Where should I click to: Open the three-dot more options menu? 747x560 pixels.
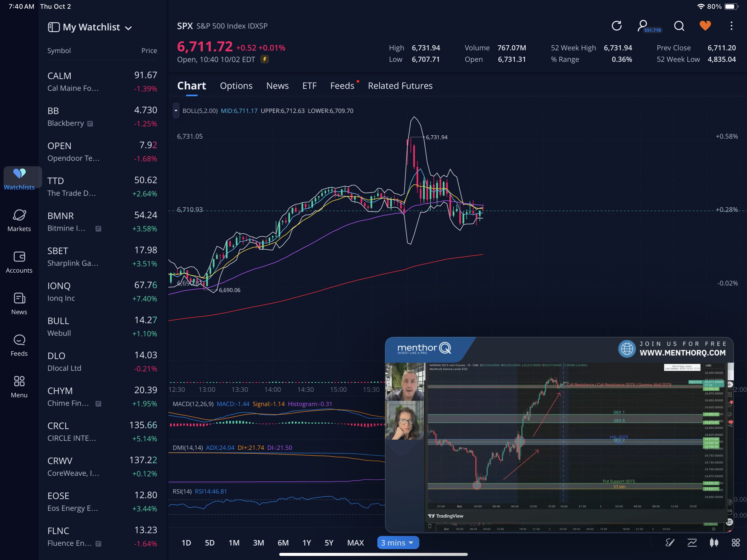[731, 26]
